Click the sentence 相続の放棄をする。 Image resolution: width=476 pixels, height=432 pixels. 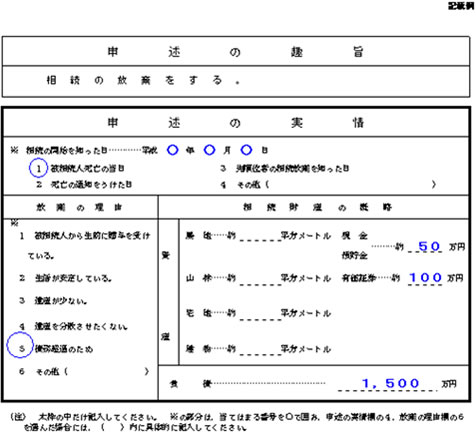[143, 80]
